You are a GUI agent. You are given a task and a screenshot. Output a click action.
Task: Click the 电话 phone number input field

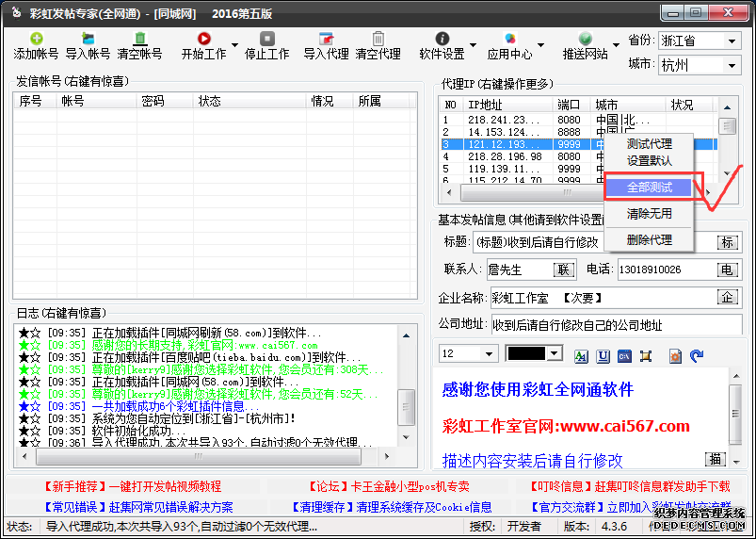[667, 269]
